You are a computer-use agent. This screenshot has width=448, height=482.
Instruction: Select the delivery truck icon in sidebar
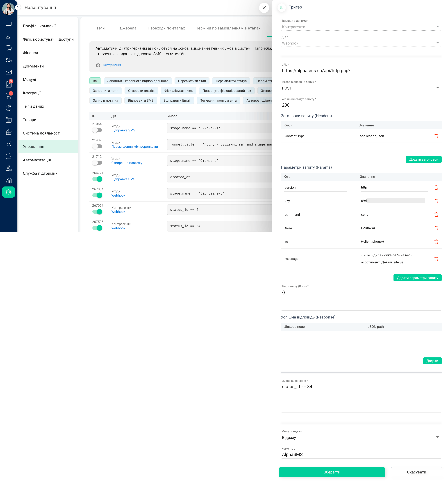click(9, 60)
